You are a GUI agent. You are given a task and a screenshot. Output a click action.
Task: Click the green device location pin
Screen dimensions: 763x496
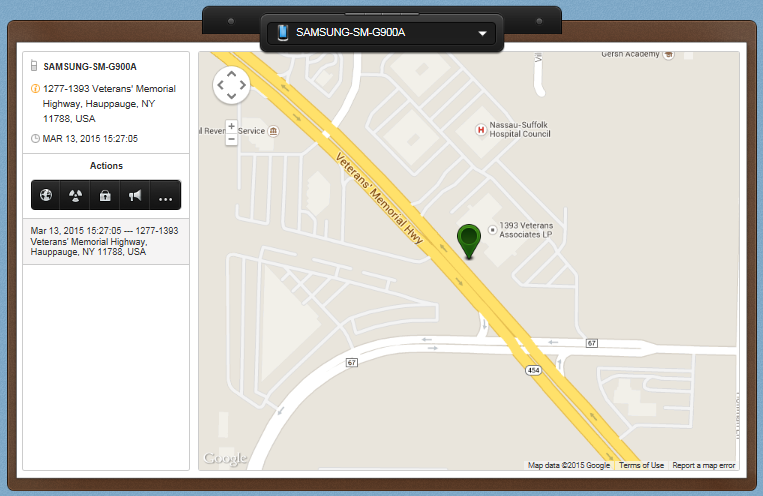469,241
